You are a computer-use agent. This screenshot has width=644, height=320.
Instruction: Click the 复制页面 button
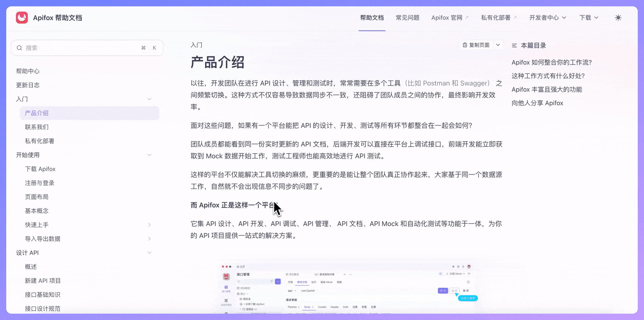coord(477,45)
